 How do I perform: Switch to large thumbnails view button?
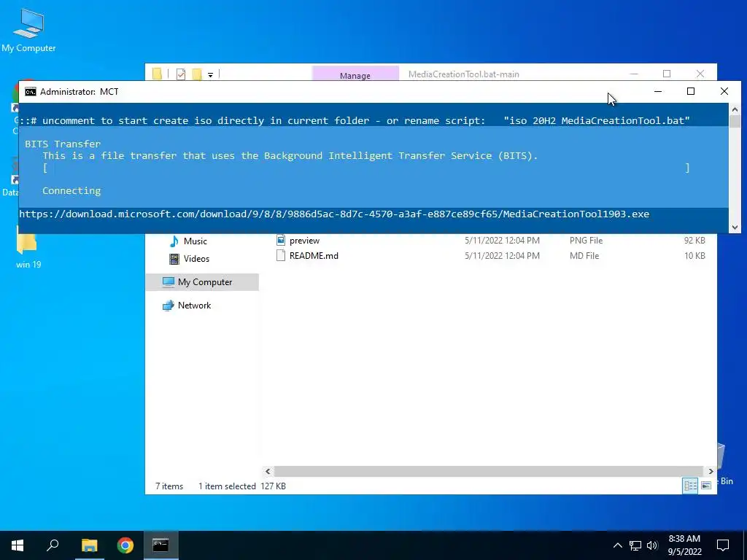(706, 485)
